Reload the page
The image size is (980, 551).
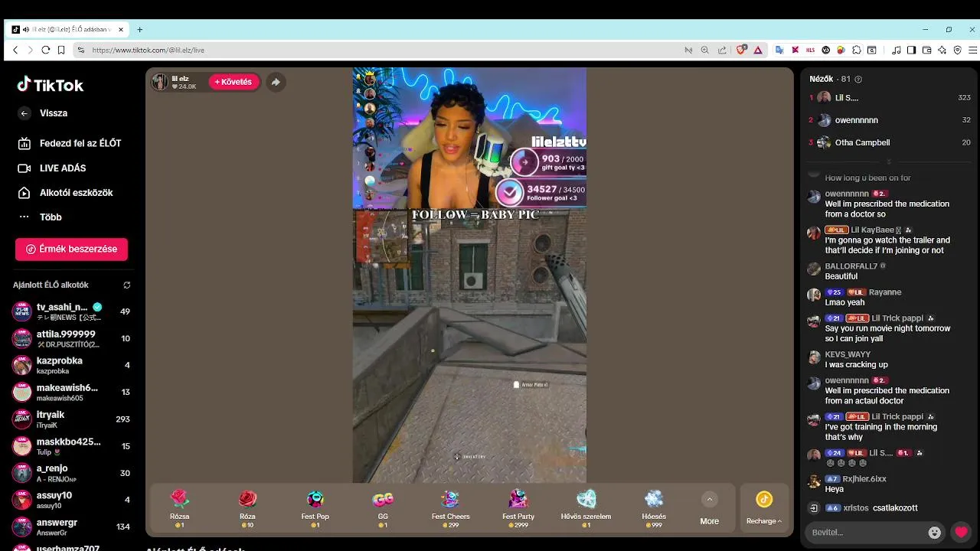[46, 50]
